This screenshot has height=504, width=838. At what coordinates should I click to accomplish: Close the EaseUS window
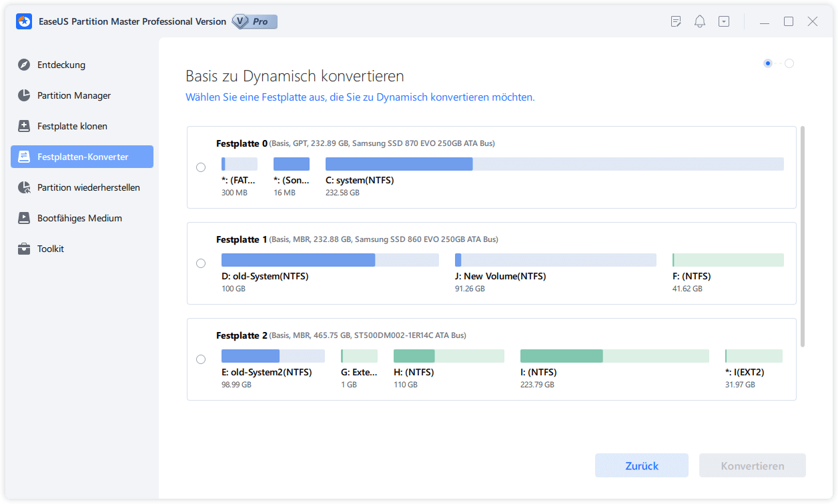(x=813, y=21)
